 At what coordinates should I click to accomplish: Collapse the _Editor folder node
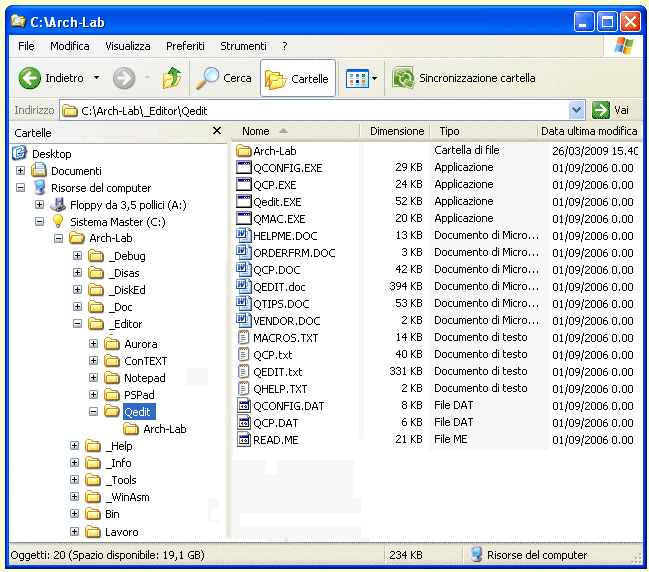coord(77,323)
